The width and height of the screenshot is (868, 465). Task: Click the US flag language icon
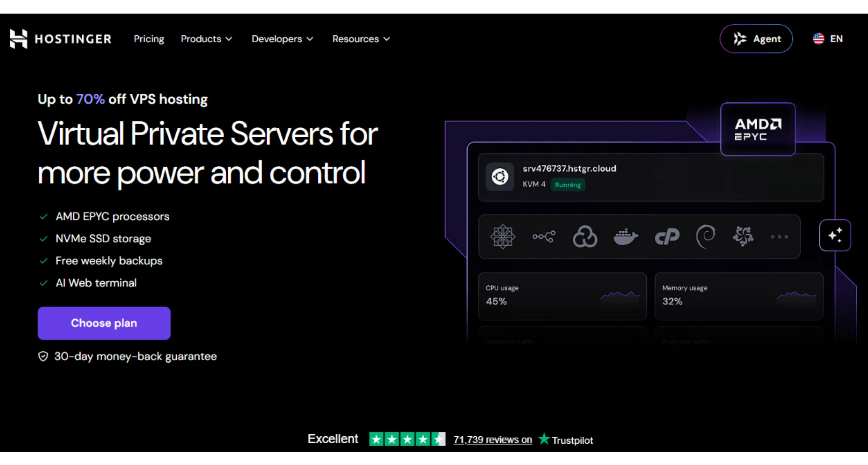click(818, 39)
